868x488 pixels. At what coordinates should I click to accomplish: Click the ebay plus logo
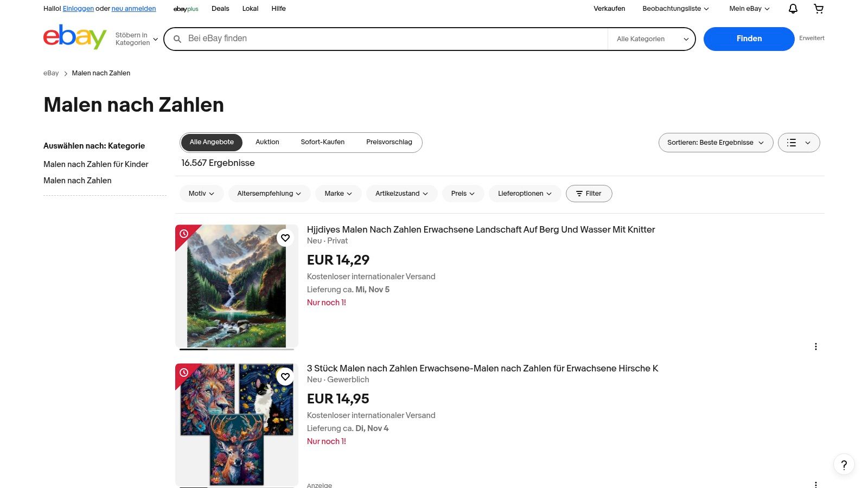point(186,9)
